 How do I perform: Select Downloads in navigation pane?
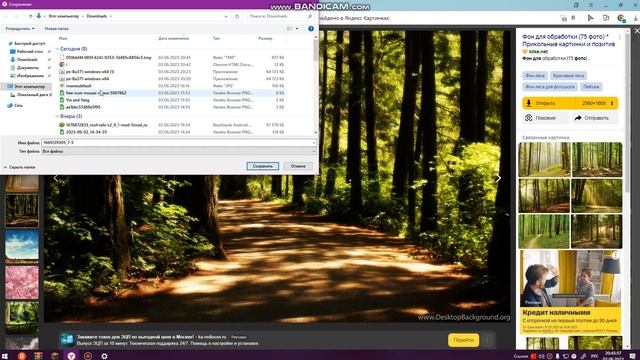pyautogui.click(x=26, y=60)
